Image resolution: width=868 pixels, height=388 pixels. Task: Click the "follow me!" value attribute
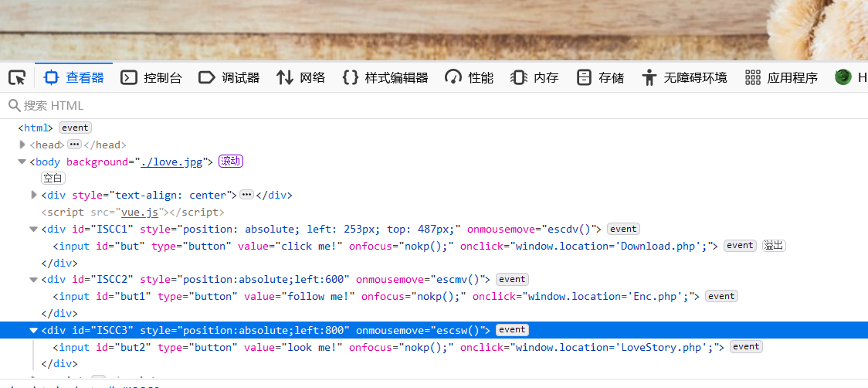[319, 297]
